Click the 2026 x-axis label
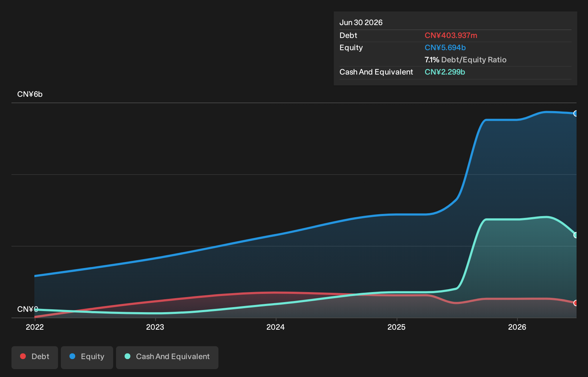588x377 pixels. (x=517, y=327)
